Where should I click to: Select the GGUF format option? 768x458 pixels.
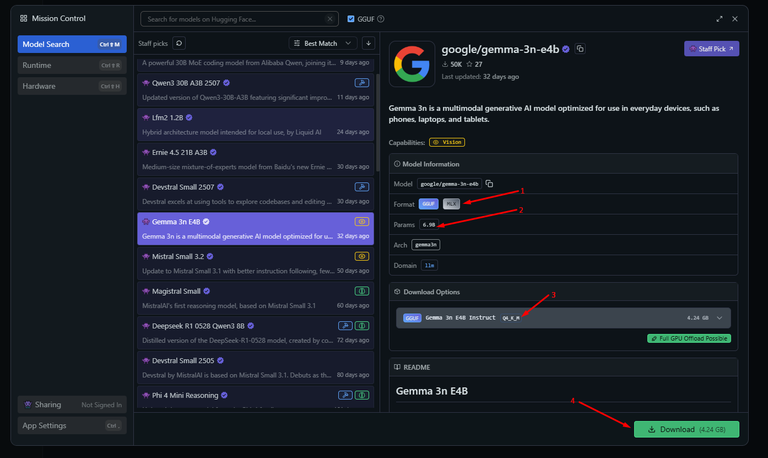click(428, 204)
